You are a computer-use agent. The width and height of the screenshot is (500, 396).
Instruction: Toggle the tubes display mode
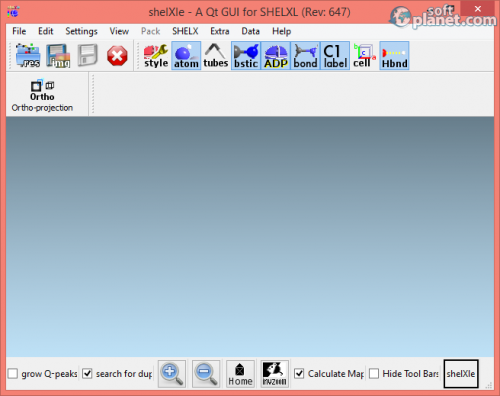(216, 56)
